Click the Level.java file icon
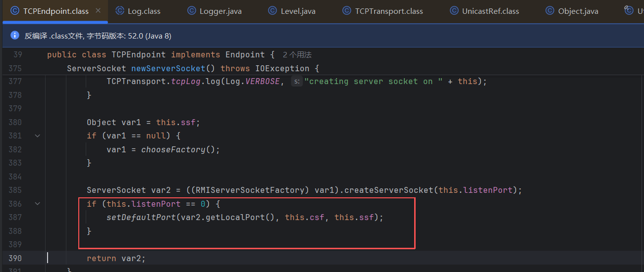The width and height of the screenshot is (644, 272). click(x=272, y=11)
